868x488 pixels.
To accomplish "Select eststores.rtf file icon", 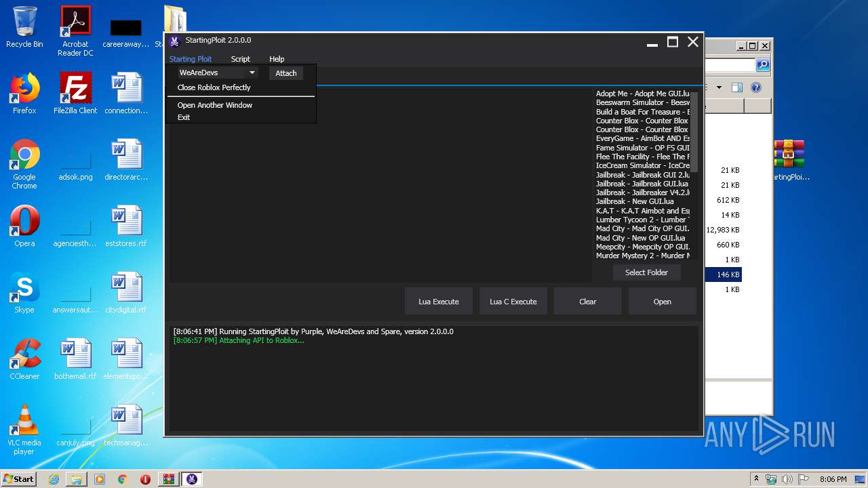I will click(126, 226).
